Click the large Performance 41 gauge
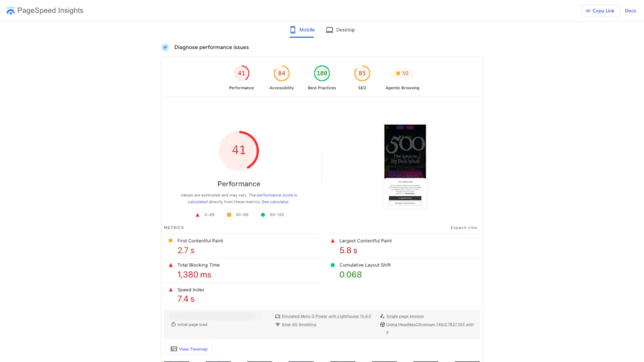This screenshot has height=362, width=644. click(239, 150)
